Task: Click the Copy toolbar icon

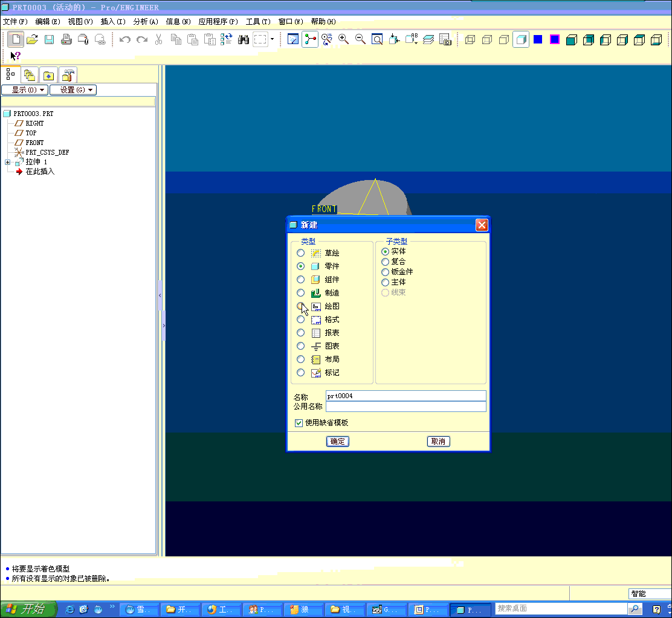Action: (x=176, y=39)
